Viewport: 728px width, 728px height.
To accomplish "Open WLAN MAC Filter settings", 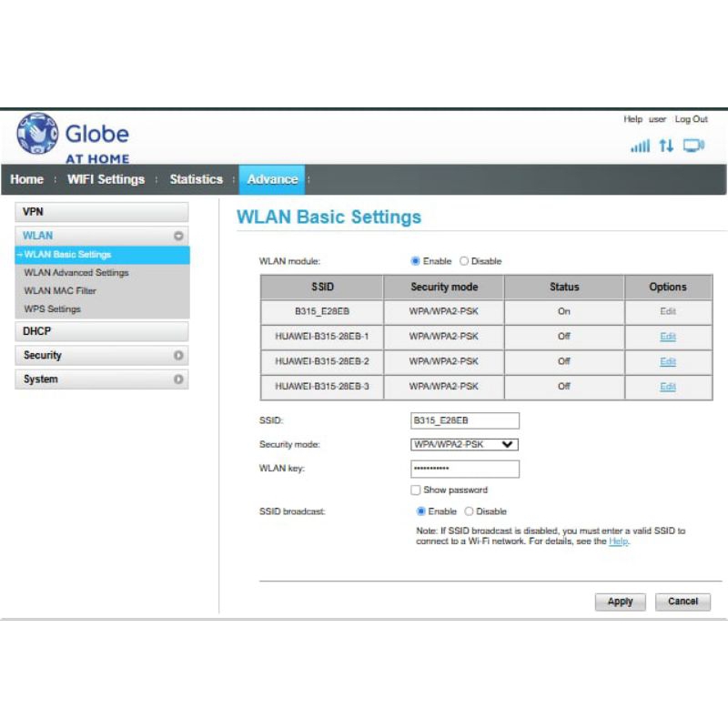I will (x=60, y=291).
